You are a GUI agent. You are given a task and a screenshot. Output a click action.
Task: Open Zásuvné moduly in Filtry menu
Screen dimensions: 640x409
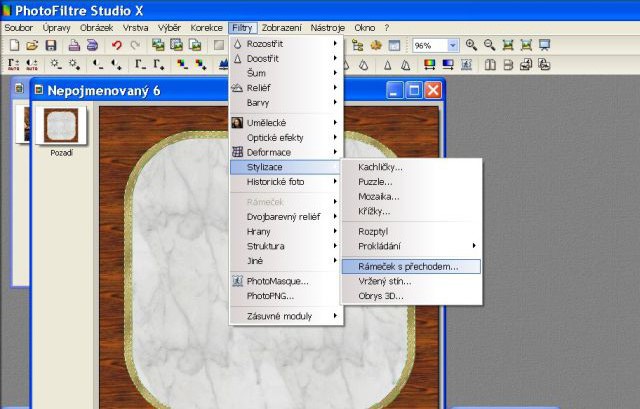287,316
